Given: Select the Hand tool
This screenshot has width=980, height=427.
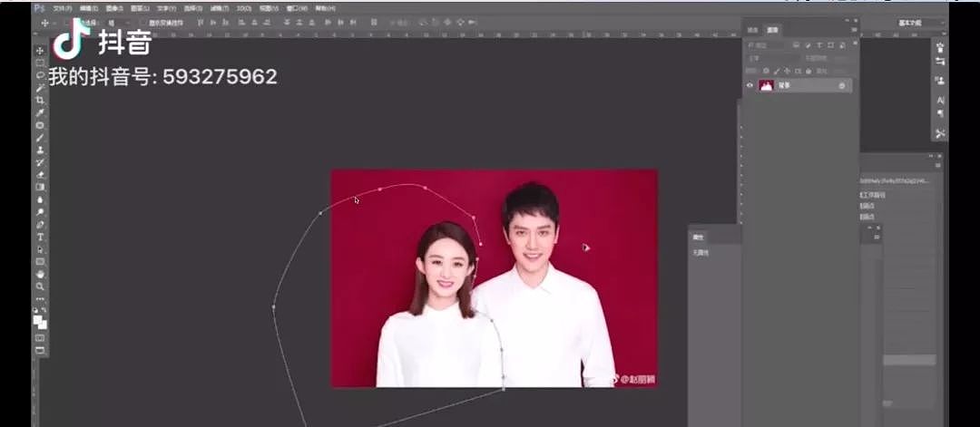Looking at the screenshot, I should (40, 274).
